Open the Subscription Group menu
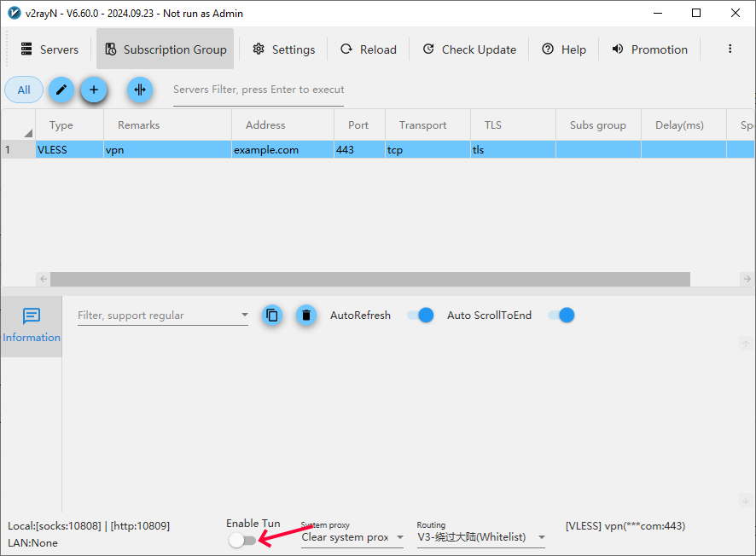 pos(166,49)
